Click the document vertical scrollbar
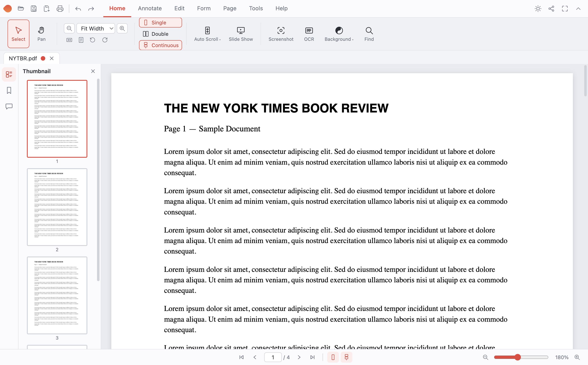Image resolution: width=588 pixels, height=365 pixels. (x=585, y=81)
